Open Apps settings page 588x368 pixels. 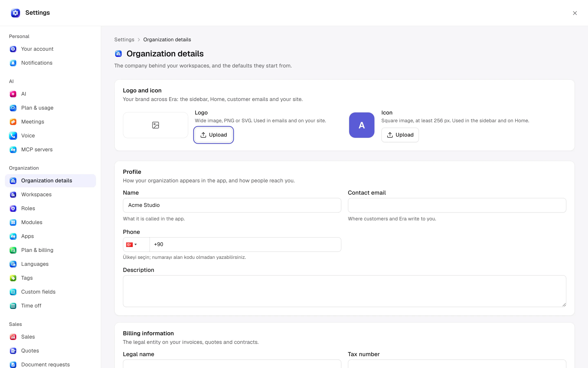click(50, 236)
